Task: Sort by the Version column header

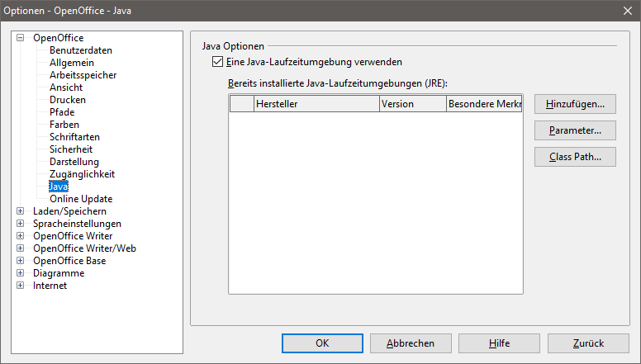Action: pos(412,104)
